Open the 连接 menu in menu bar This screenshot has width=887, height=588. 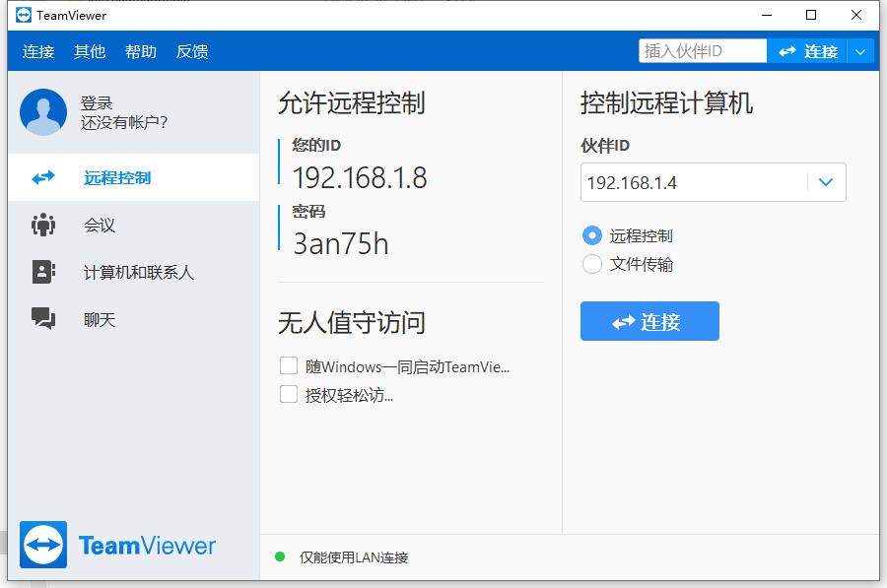click(38, 51)
